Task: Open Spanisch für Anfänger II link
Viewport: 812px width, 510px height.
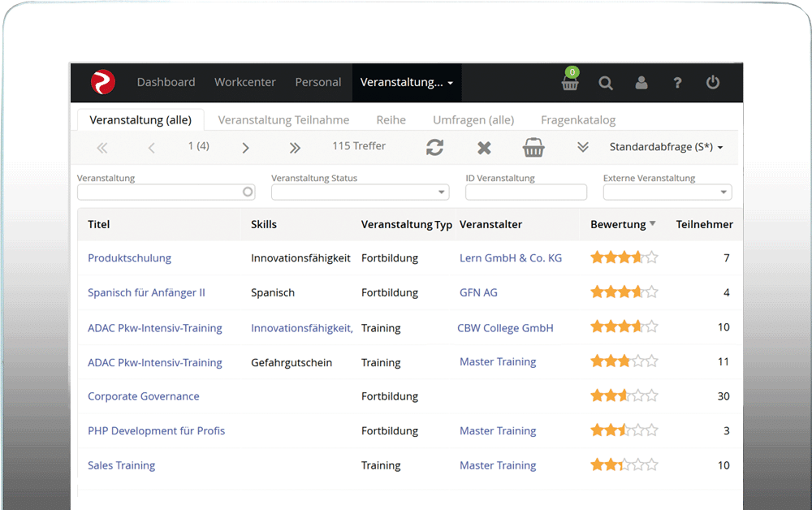Action: pyautogui.click(x=146, y=292)
